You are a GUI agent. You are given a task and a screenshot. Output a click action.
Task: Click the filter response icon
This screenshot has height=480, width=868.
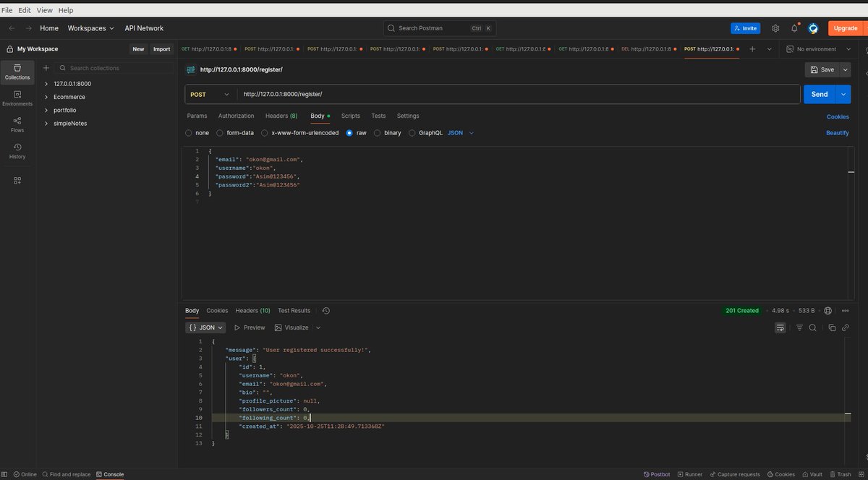pos(799,327)
